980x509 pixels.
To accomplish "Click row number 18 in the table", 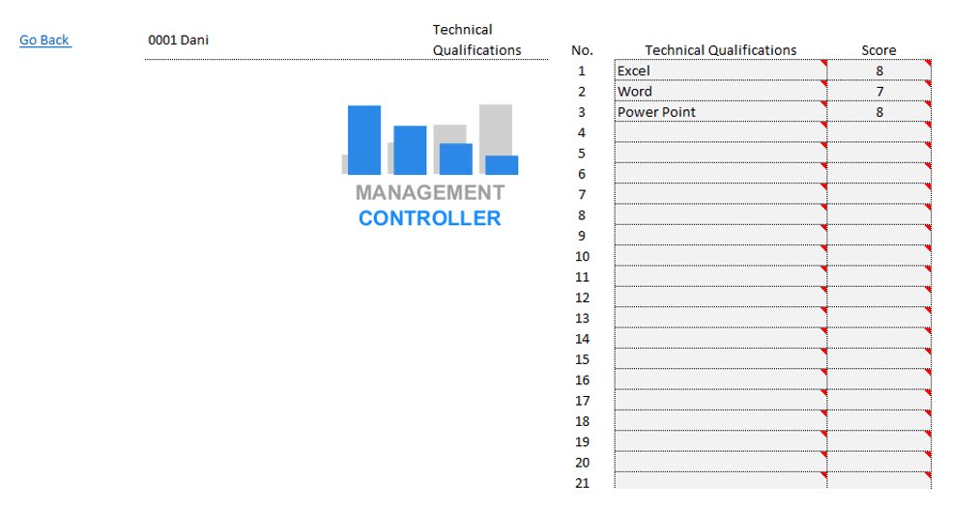I will click(582, 421).
